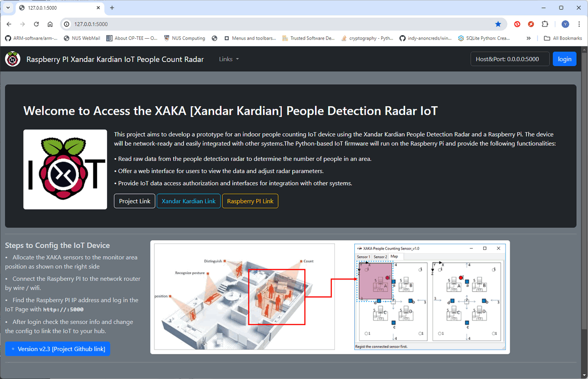The width and height of the screenshot is (588, 379).
Task: Click the red lightning extension icon
Action: tap(531, 24)
